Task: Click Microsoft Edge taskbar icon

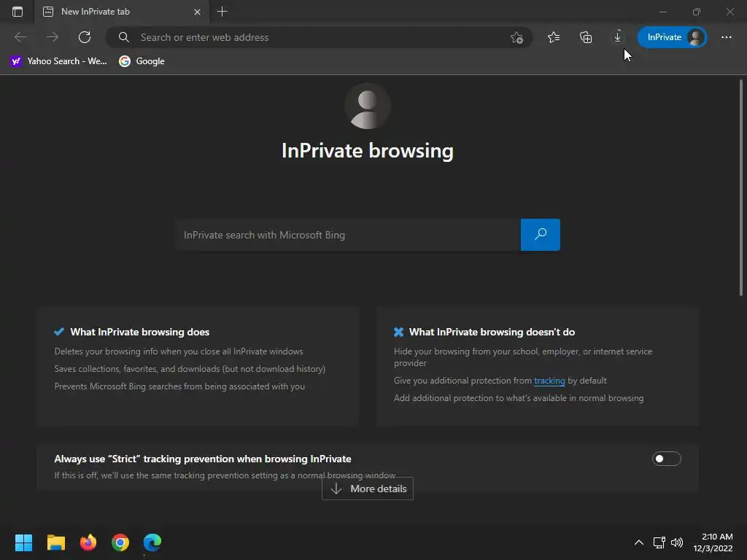Action: pos(152,542)
